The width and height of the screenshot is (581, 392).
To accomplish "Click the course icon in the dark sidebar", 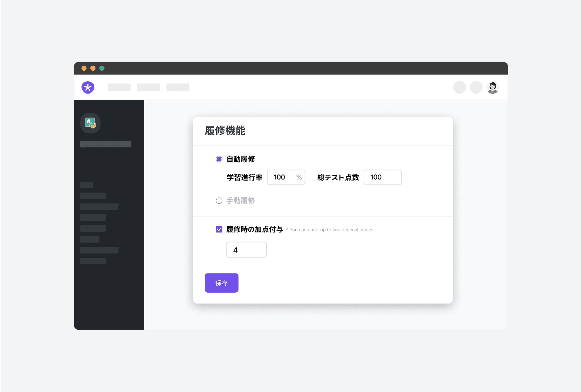I will click(90, 123).
